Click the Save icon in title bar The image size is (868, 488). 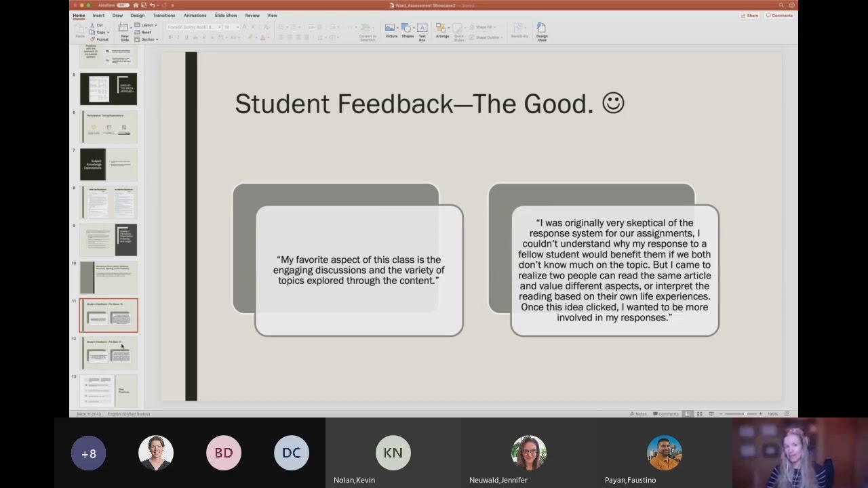tap(144, 5)
